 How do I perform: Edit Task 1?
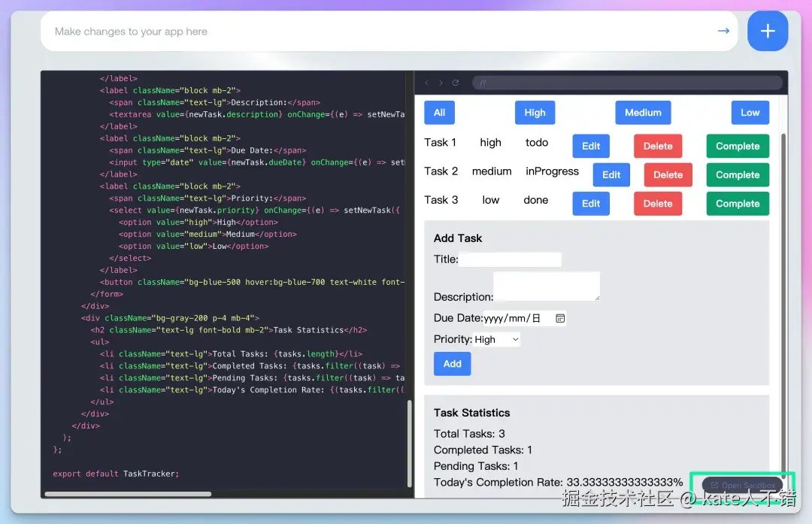click(x=590, y=146)
